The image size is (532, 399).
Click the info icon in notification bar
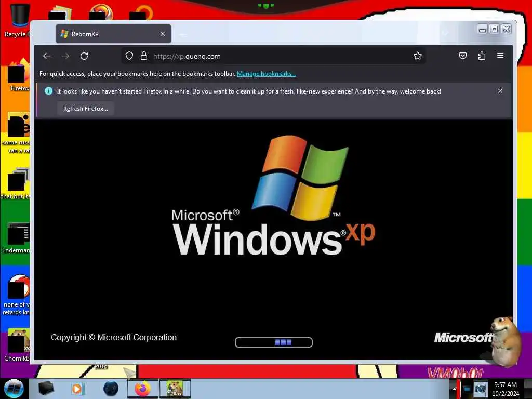48,91
